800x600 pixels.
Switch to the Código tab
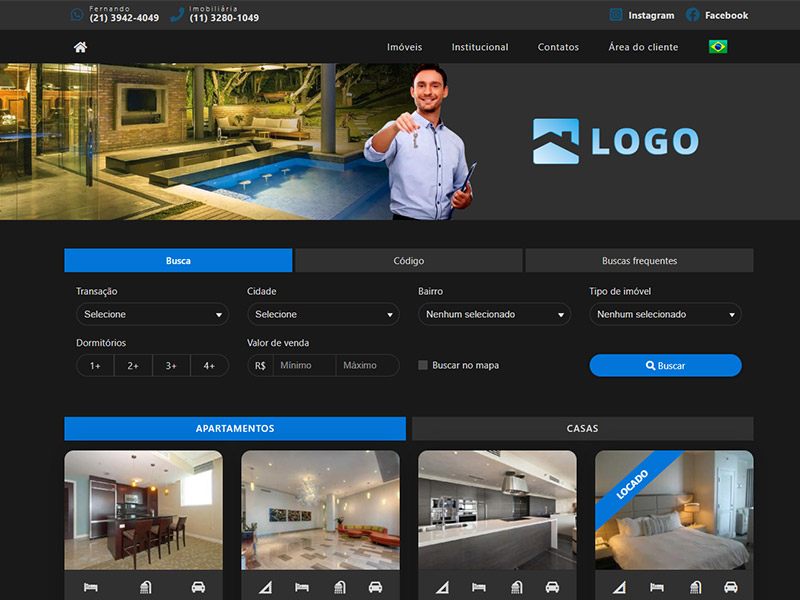click(x=409, y=260)
